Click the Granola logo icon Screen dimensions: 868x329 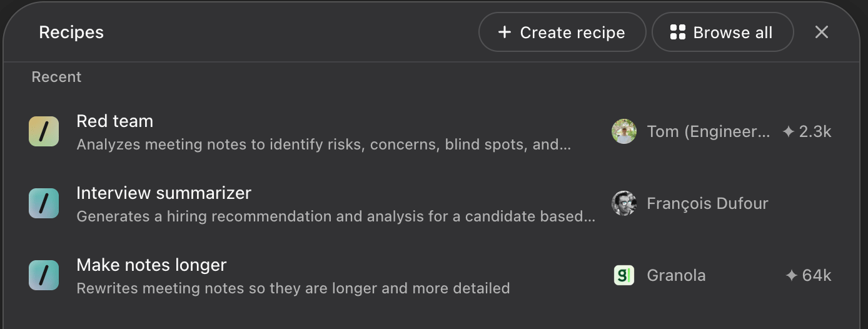click(624, 275)
